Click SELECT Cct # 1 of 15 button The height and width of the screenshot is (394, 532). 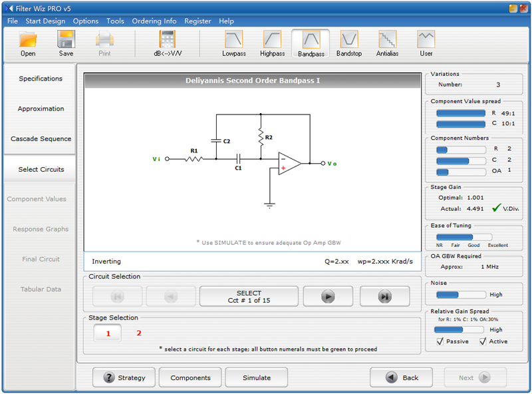[x=249, y=296]
